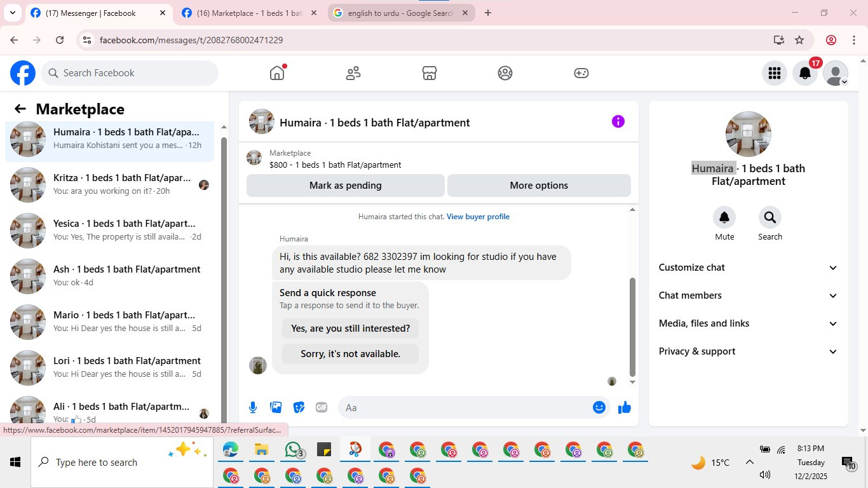Reload the page in browser

[x=60, y=40]
